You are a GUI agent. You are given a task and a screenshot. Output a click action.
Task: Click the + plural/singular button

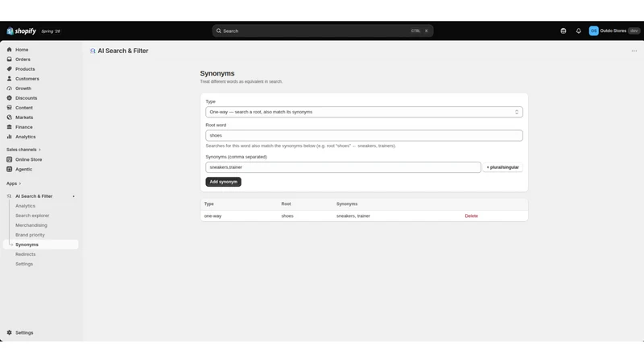pyautogui.click(x=502, y=167)
